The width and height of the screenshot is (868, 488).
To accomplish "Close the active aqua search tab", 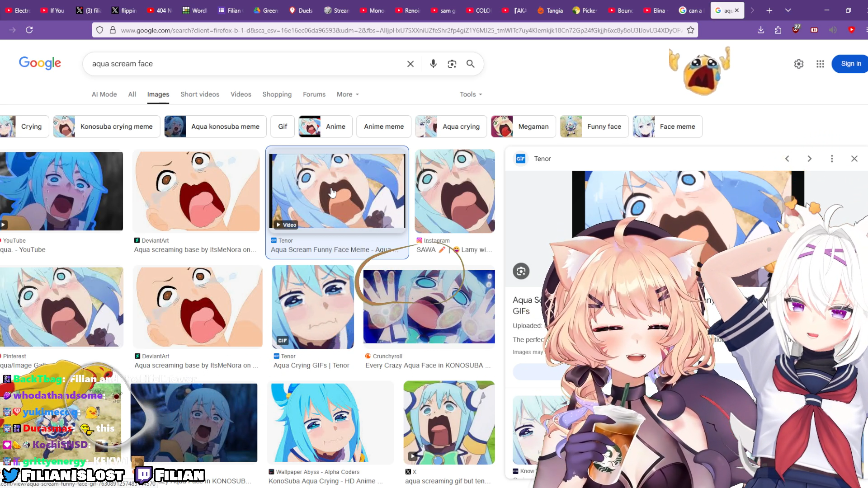I will [x=737, y=10].
